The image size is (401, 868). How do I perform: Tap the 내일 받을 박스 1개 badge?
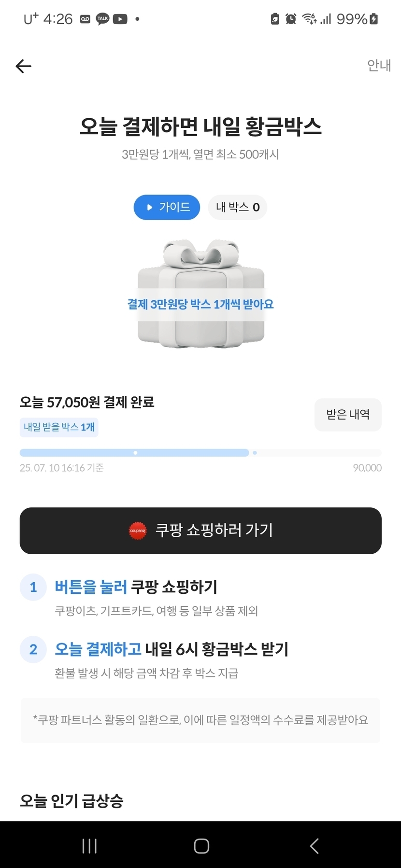point(59,427)
